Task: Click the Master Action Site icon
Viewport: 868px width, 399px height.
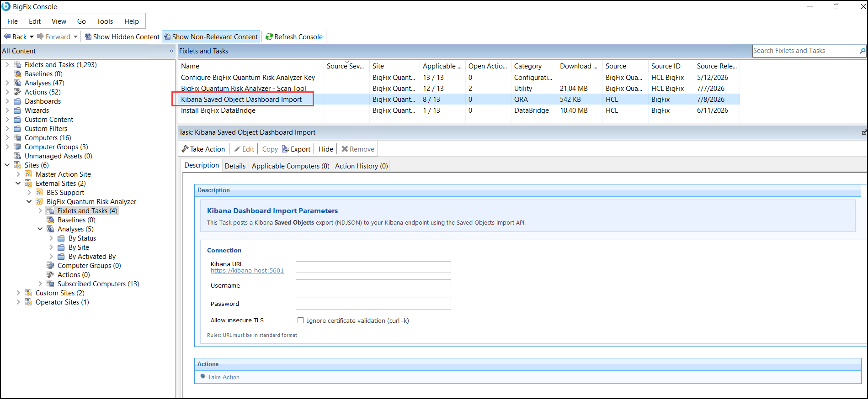Action: click(x=28, y=174)
